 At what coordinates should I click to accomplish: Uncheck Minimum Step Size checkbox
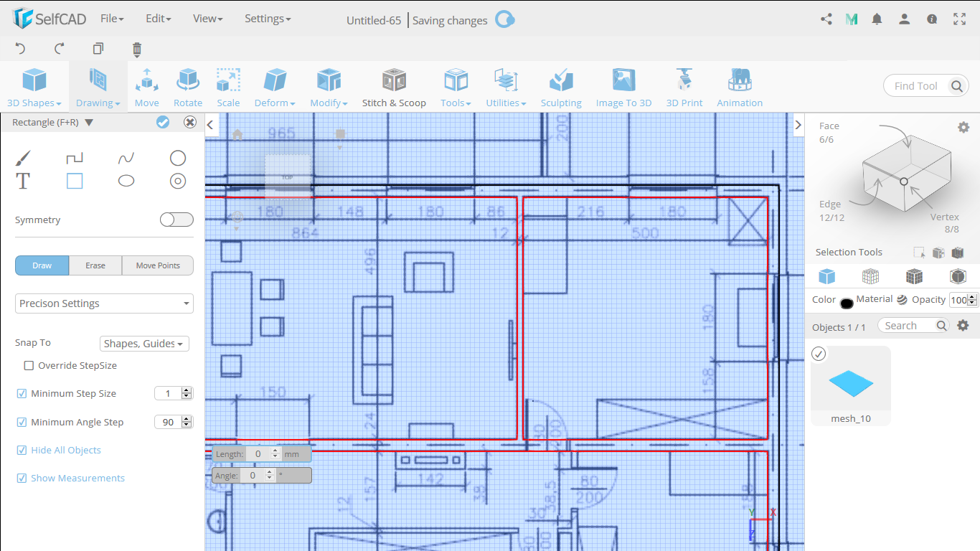pyautogui.click(x=22, y=393)
